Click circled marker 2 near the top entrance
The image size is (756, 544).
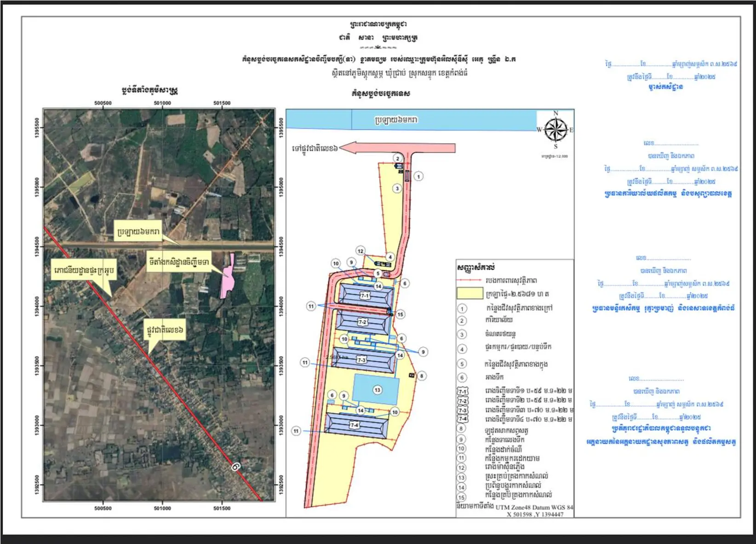pyautogui.click(x=398, y=158)
